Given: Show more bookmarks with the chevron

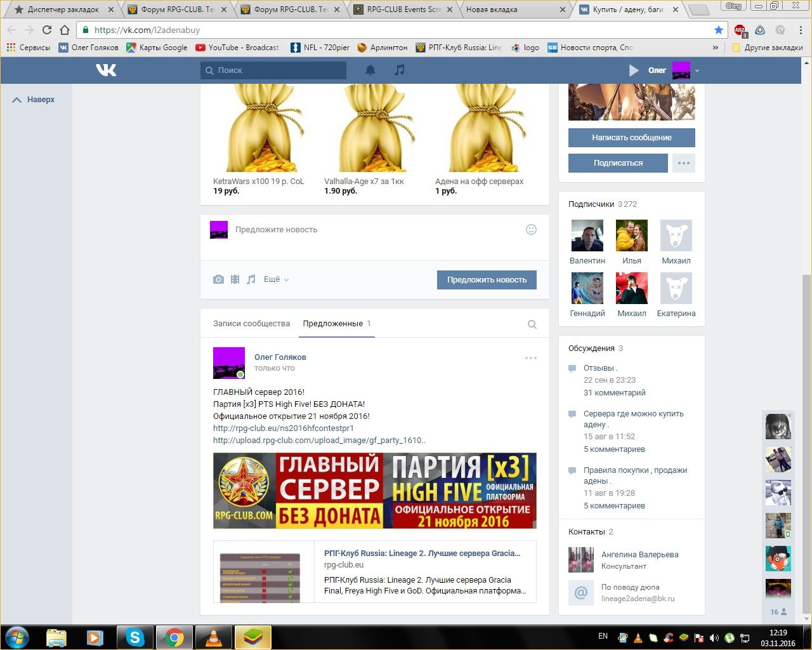Looking at the screenshot, I should [716, 48].
